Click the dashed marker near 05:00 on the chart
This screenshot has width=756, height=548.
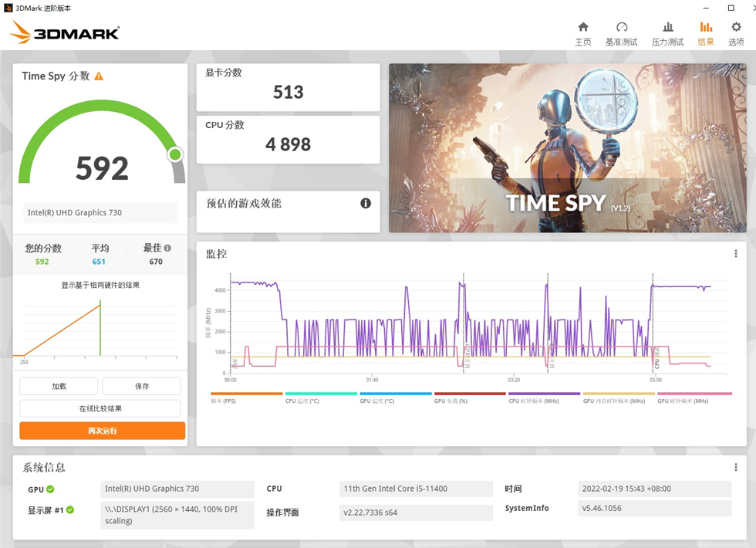coord(653,323)
